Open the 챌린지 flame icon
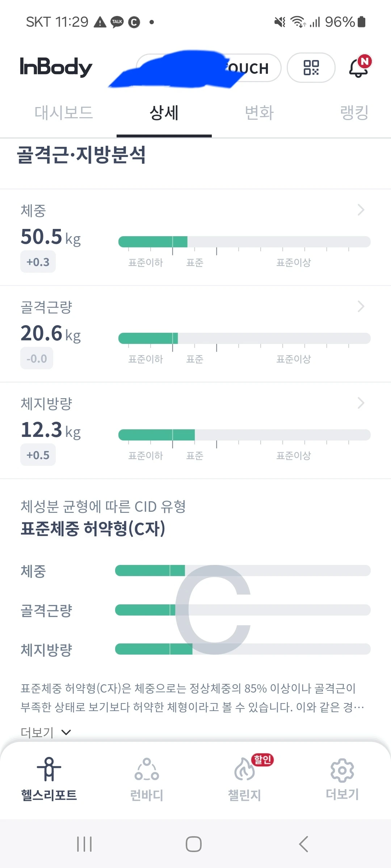The image size is (391, 868). point(245,769)
